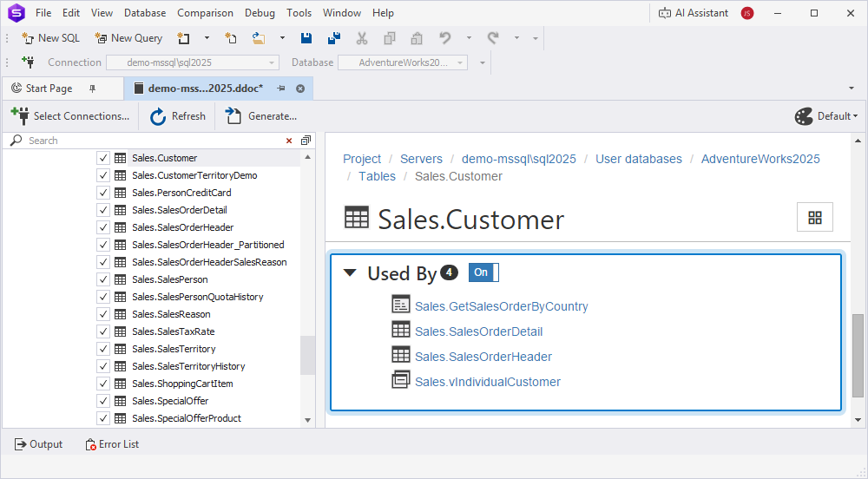Viewport: 868px width, 479px height.
Task: Click the Generate... button
Action: point(261,116)
